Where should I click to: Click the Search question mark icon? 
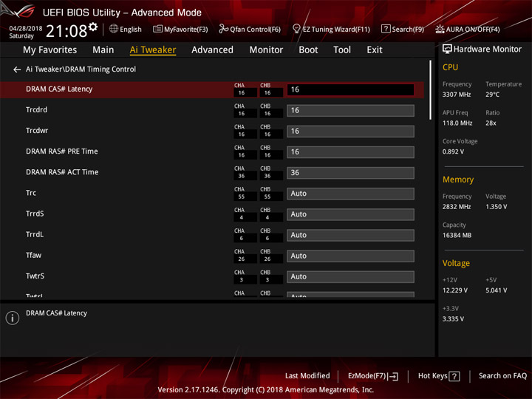click(386, 29)
